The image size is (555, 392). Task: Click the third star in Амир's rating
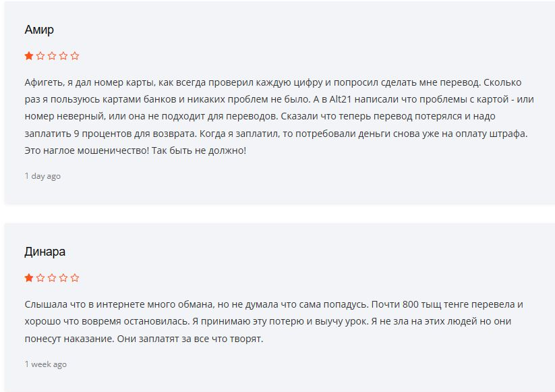tap(52, 56)
